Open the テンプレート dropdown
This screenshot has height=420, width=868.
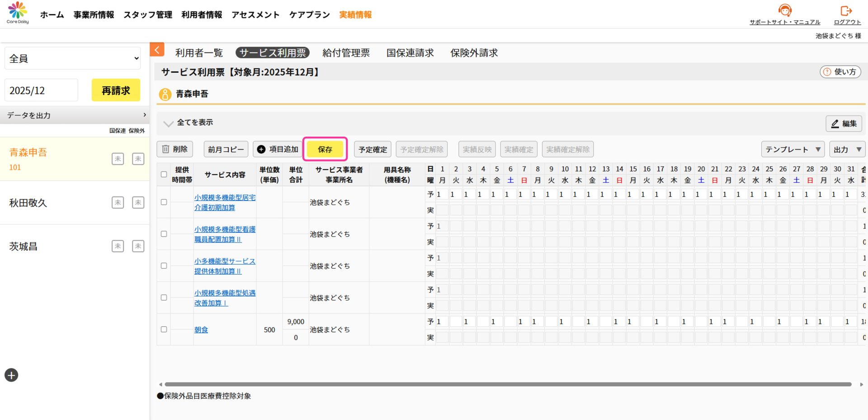(793, 149)
